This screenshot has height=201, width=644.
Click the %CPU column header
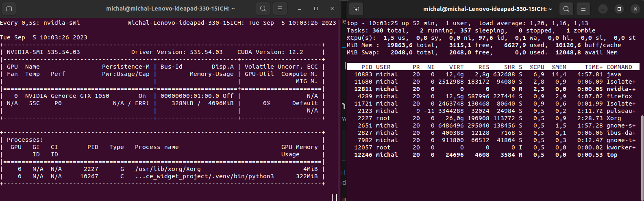point(537,67)
